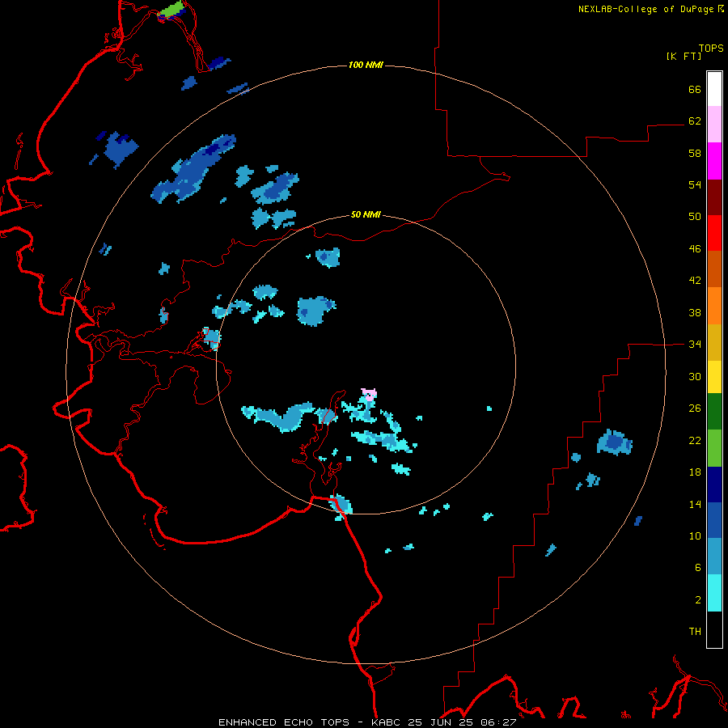The image size is (728, 728).
Task: Click the 'ENHANCED ECHO TOPS - KABC' caption
Action: click(x=311, y=722)
